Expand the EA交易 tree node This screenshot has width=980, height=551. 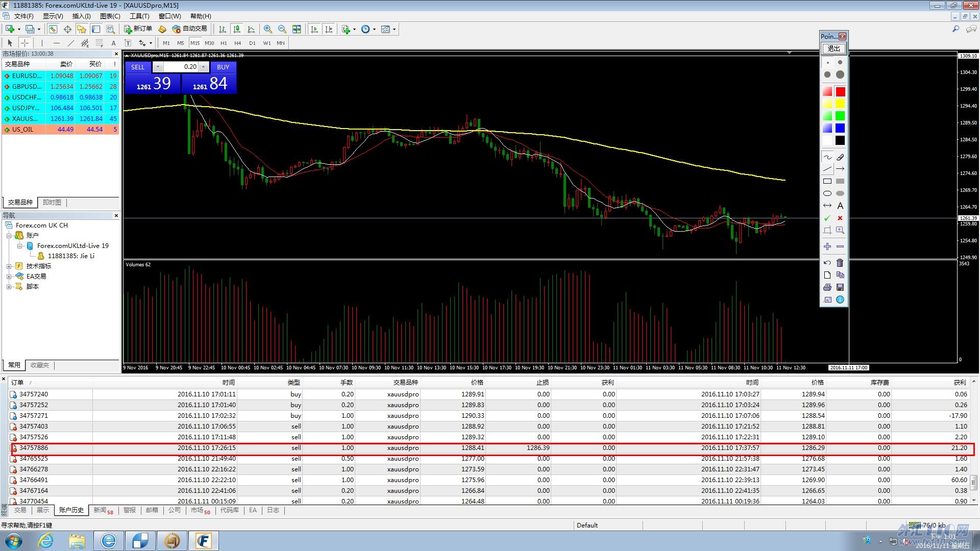click(x=9, y=277)
